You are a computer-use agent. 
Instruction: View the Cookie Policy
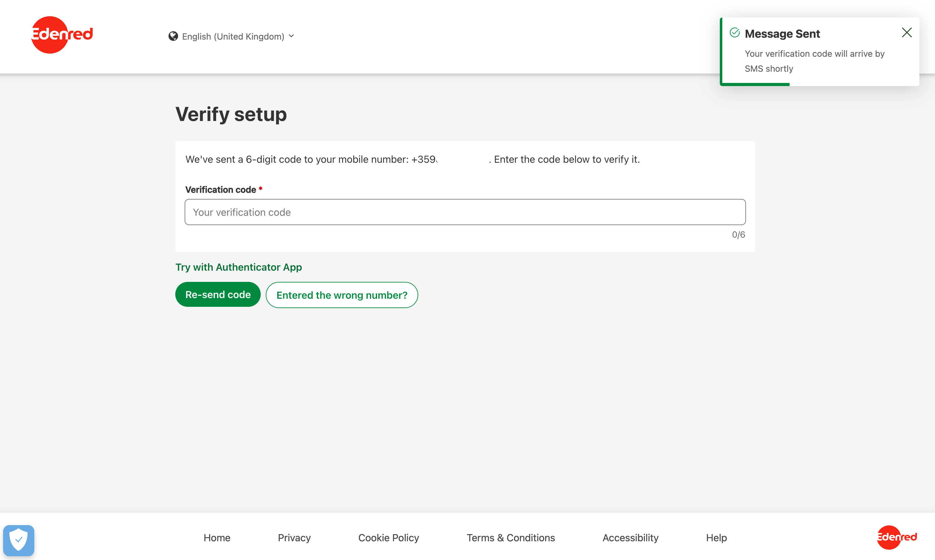[x=388, y=538]
